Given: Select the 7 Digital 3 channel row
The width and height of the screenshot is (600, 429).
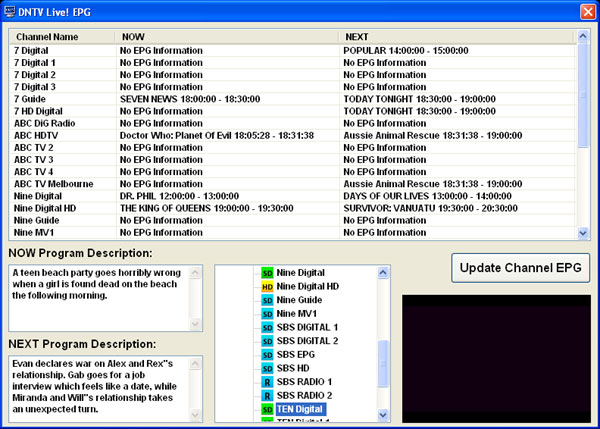Looking at the screenshot, I should pyautogui.click(x=293, y=87).
